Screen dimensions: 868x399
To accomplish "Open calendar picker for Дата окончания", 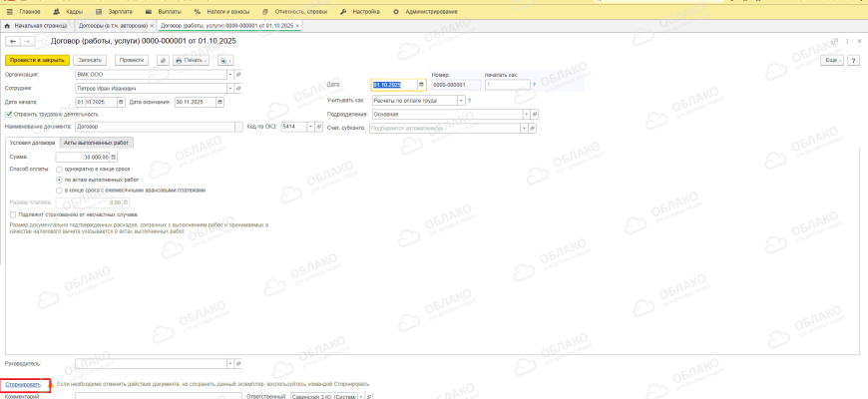I will click(219, 101).
